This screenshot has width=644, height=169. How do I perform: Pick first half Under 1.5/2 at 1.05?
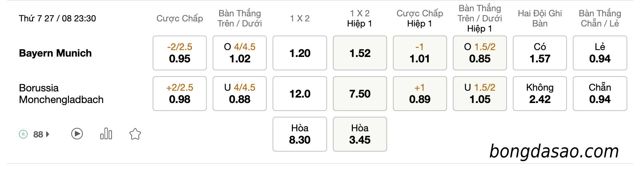(x=480, y=94)
